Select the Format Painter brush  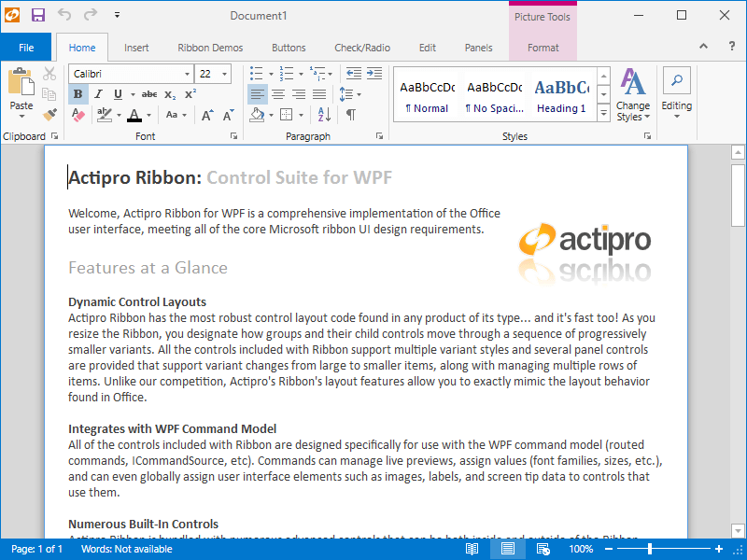click(x=49, y=114)
